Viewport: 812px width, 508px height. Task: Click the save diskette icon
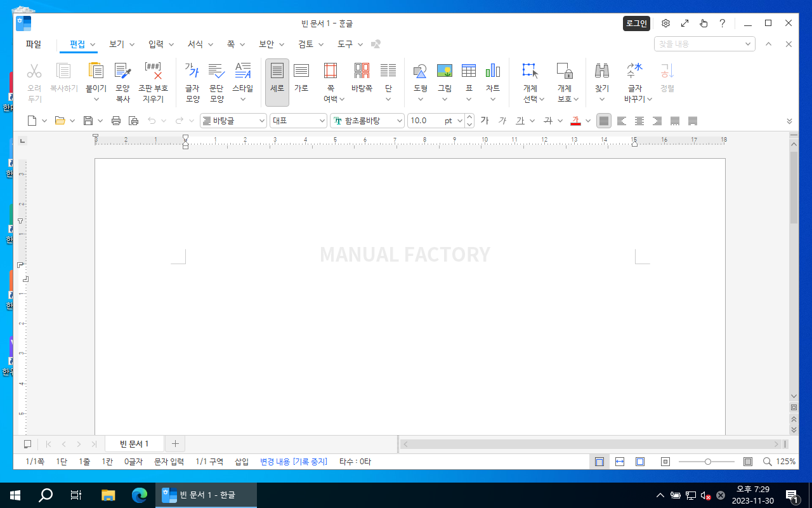point(88,121)
